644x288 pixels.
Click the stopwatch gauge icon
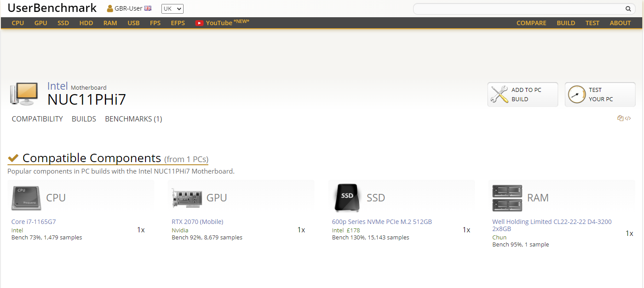pos(577,95)
